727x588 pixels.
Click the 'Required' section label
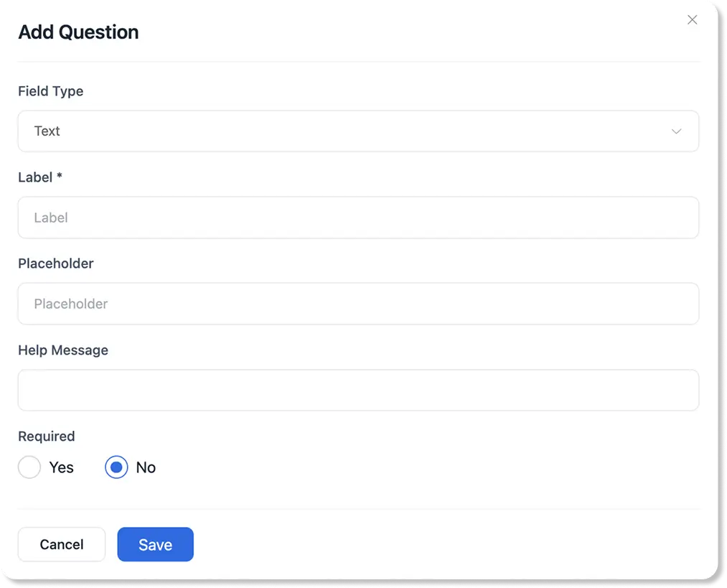[47, 437]
